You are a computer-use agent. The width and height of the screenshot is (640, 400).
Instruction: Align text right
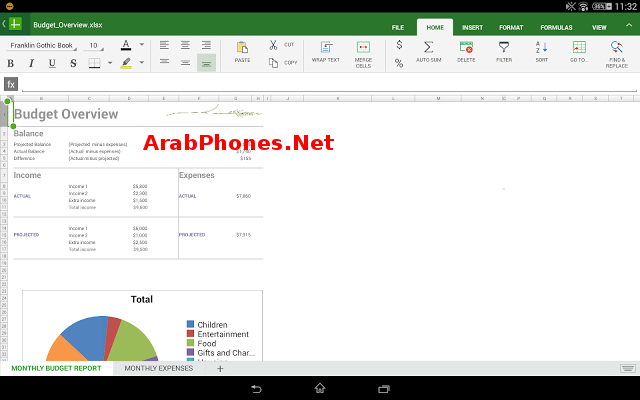pos(206,45)
